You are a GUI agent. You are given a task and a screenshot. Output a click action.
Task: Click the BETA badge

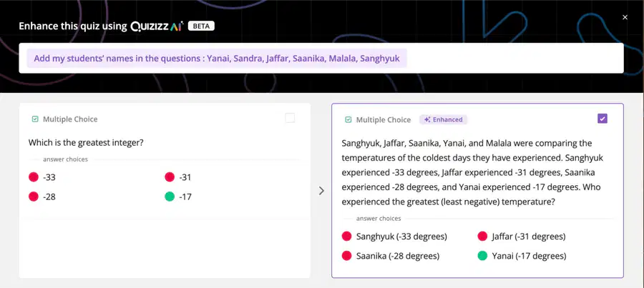[201, 26]
